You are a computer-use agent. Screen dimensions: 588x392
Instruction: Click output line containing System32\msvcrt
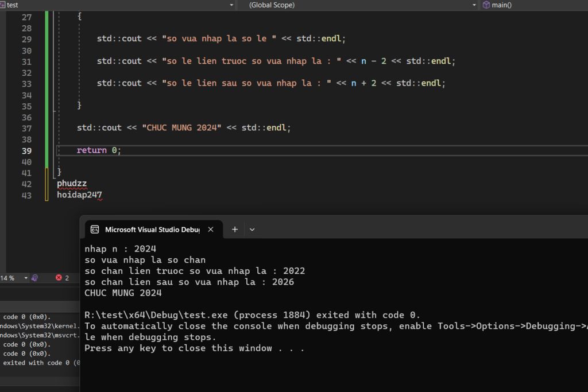tap(40, 335)
